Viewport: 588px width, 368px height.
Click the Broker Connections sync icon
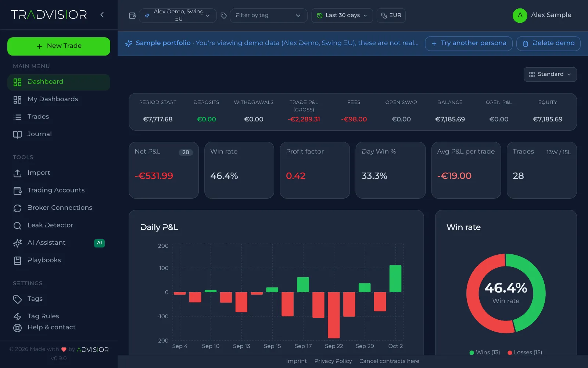click(x=17, y=208)
